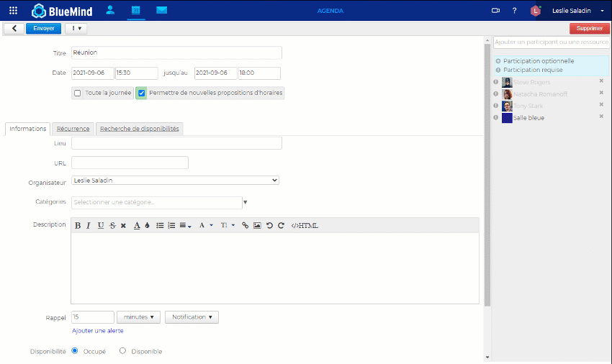Open the contacts app icon

click(x=110, y=11)
